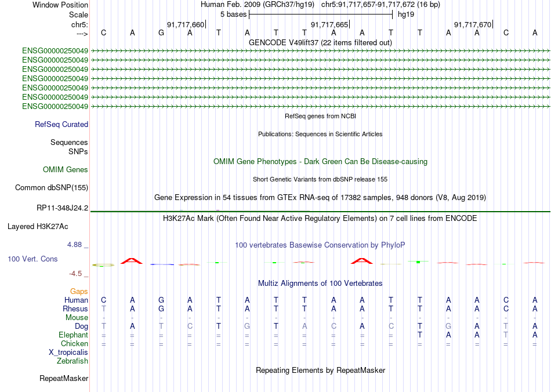Click the horizontal scale bar line

pyautogui.click(x=321, y=14)
